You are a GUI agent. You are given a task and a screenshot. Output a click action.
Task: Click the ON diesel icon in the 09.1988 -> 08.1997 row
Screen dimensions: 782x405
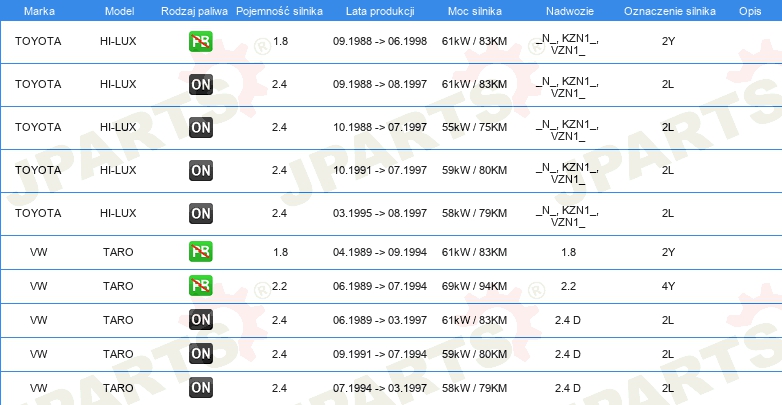point(200,84)
